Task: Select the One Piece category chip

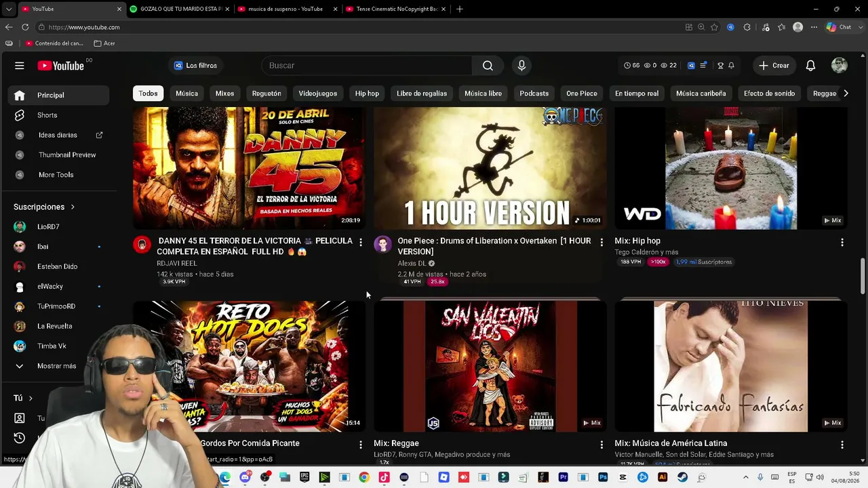Action: tap(582, 94)
